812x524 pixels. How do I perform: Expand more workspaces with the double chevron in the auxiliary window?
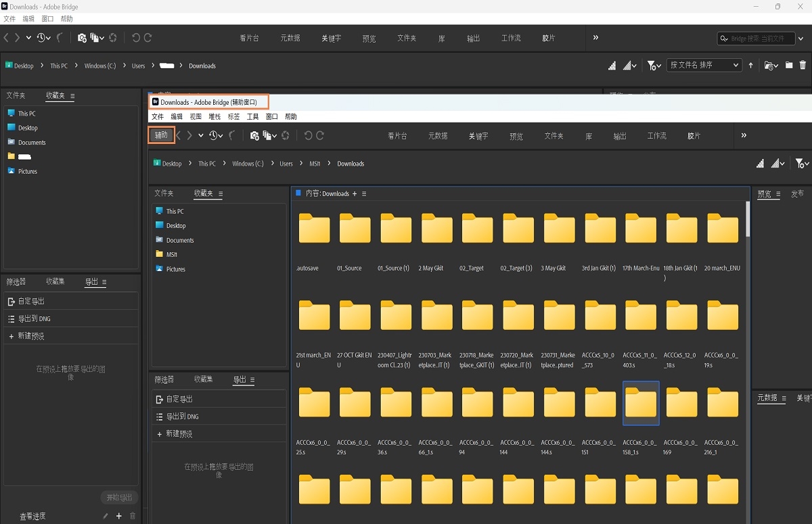(744, 136)
